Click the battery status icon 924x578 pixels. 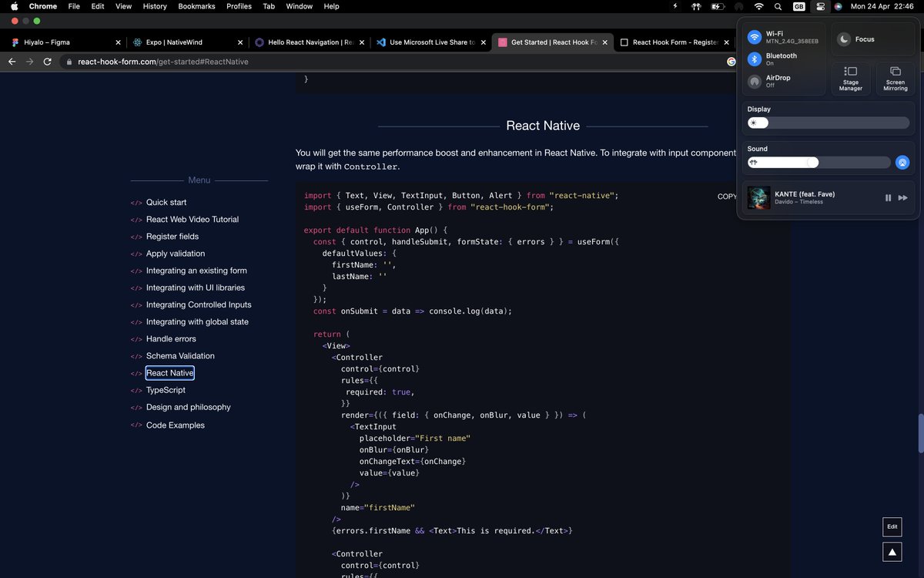point(718,6)
